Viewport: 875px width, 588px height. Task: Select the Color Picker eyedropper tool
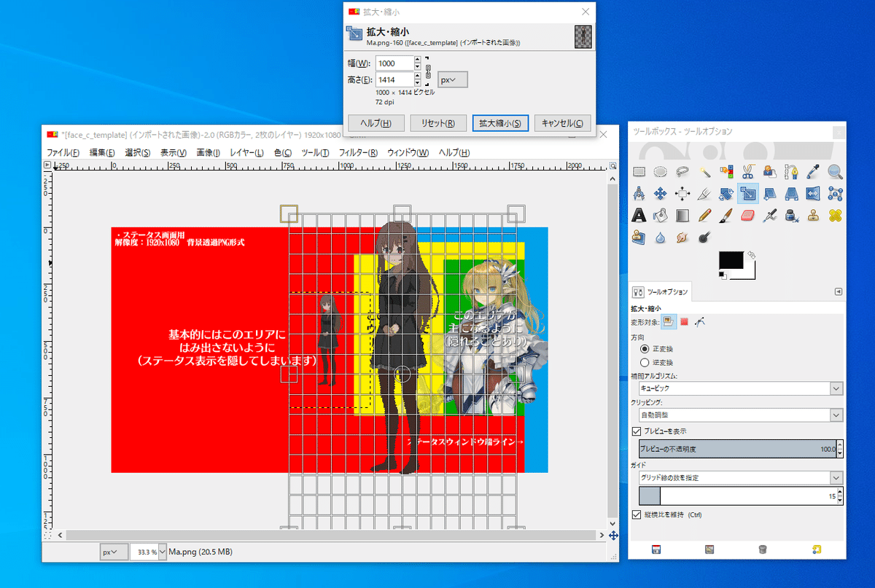tap(814, 172)
